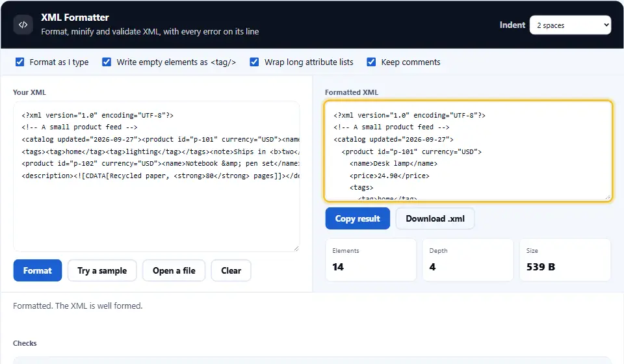The width and height of the screenshot is (624, 364).
Task: Click the XML Formatter title text
Action: click(75, 18)
